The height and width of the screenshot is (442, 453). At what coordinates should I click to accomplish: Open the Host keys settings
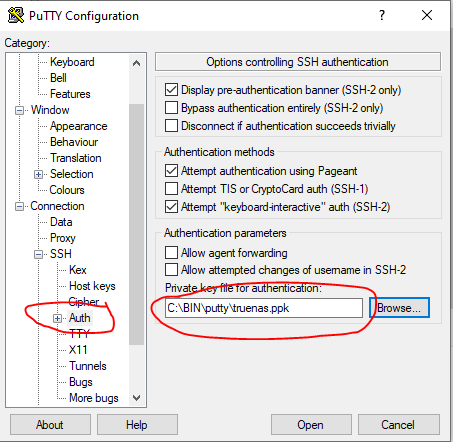(92, 286)
